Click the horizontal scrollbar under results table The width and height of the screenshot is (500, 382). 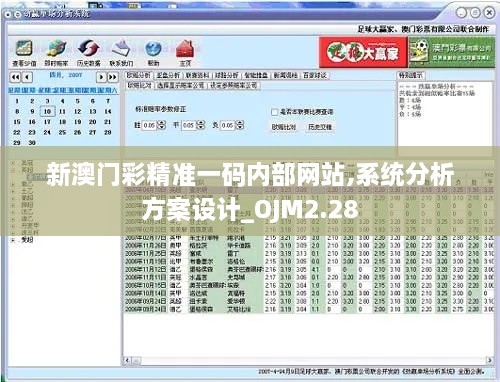coord(309,360)
